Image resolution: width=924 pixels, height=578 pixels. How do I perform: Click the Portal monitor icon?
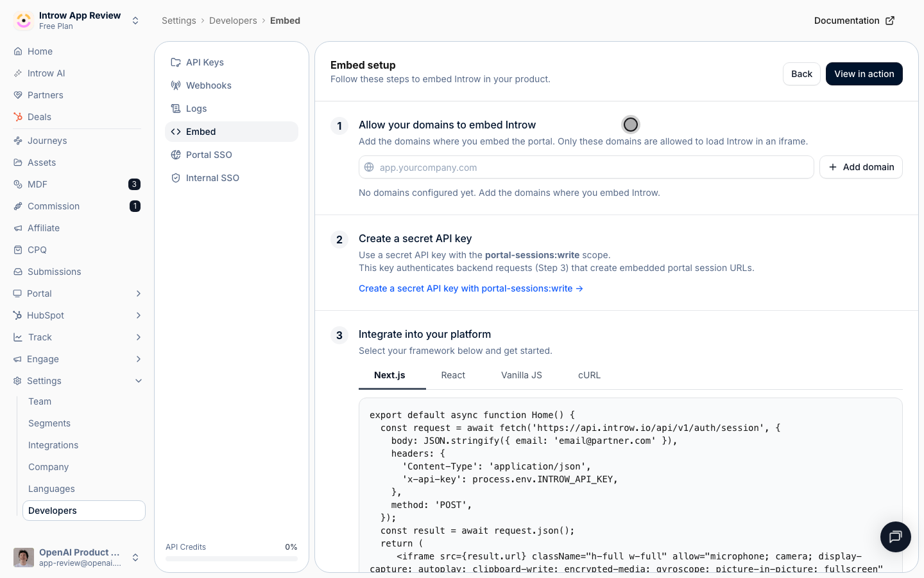tap(17, 293)
